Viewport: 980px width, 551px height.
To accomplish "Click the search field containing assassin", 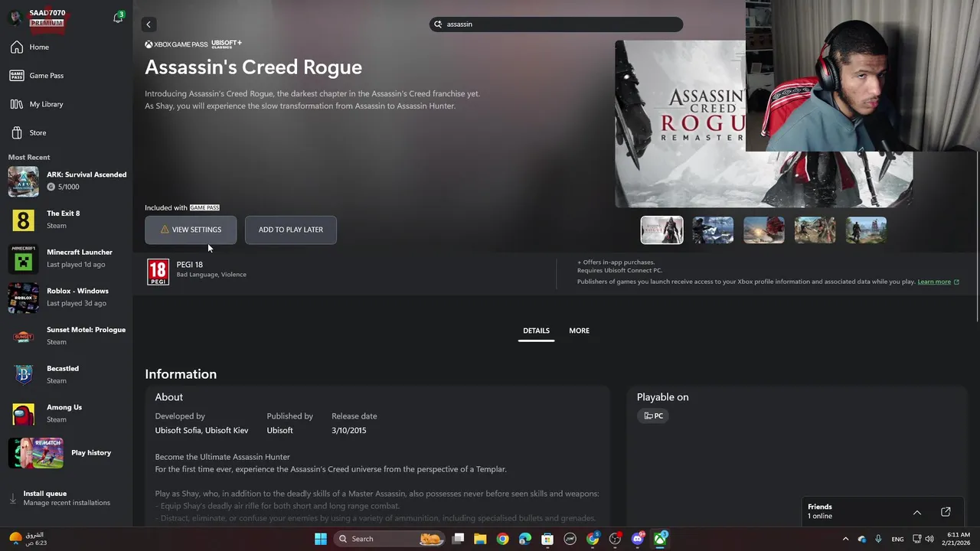I will 556,24.
